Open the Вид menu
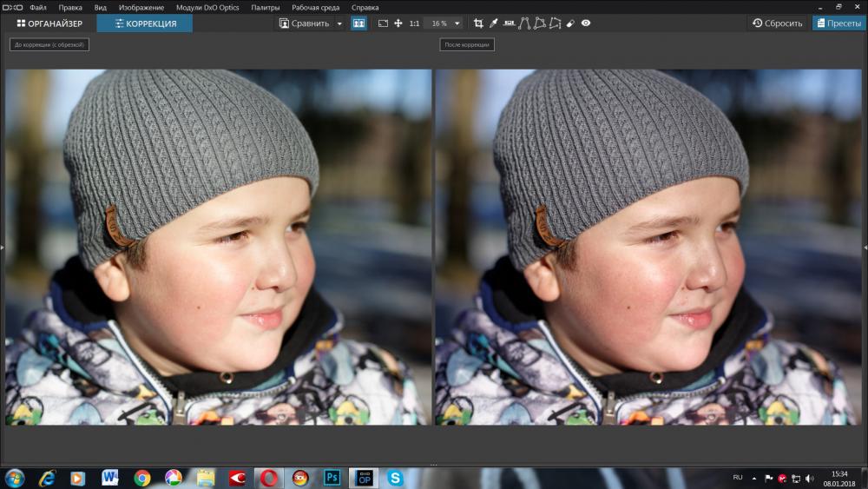Viewport: 868px width, 489px height. point(100,8)
